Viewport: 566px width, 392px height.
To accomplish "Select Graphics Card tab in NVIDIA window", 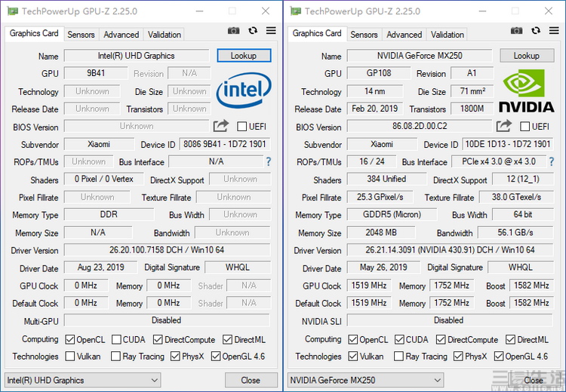I will [317, 33].
